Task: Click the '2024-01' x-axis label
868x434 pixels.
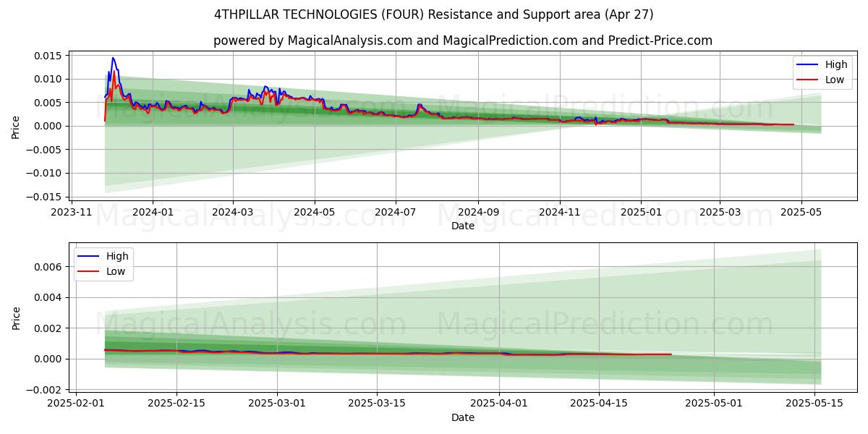Action: [153, 212]
